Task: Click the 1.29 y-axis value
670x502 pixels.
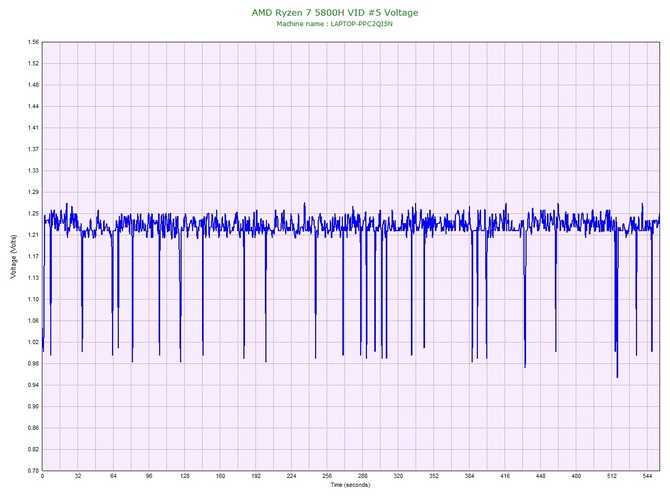Action: coord(33,192)
